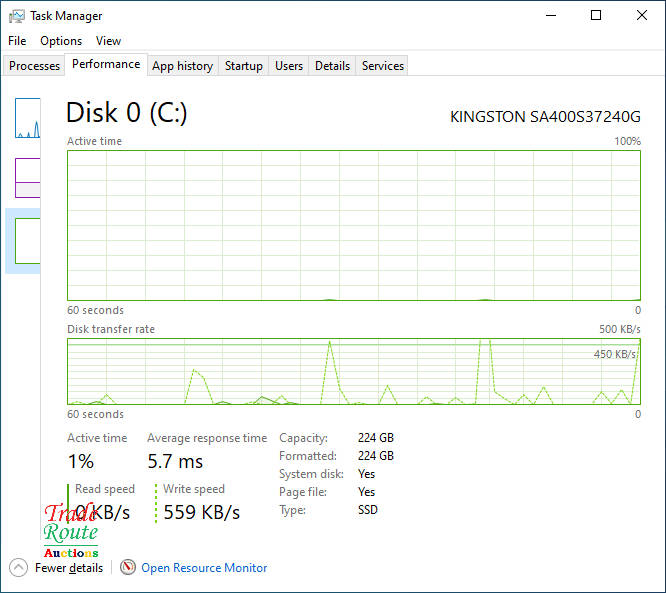Open the View menu

click(x=108, y=41)
